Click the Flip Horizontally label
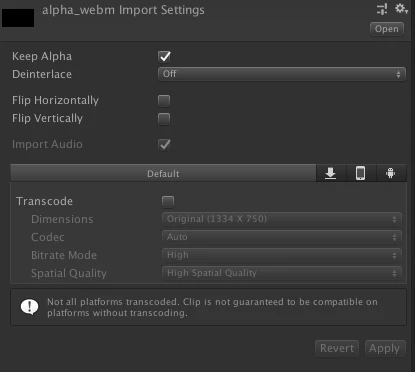415x372 pixels. [x=55, y=100]
